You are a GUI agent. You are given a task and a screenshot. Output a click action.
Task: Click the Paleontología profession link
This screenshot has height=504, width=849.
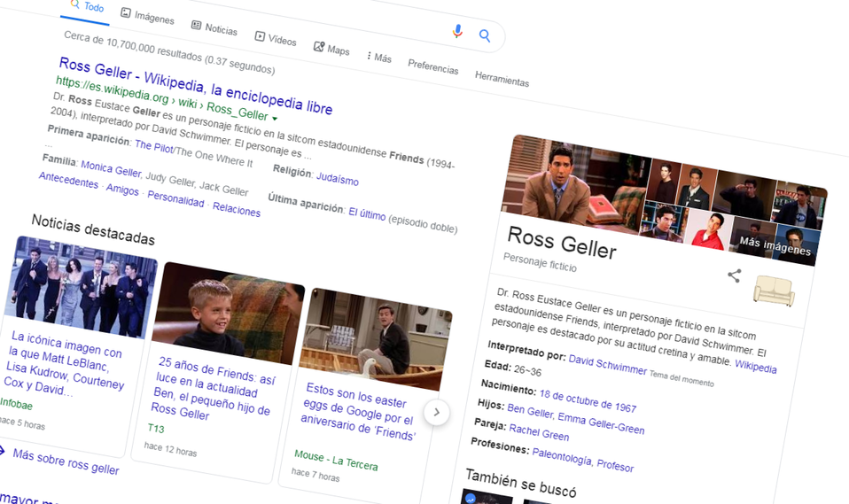click(x=562, y=456)
